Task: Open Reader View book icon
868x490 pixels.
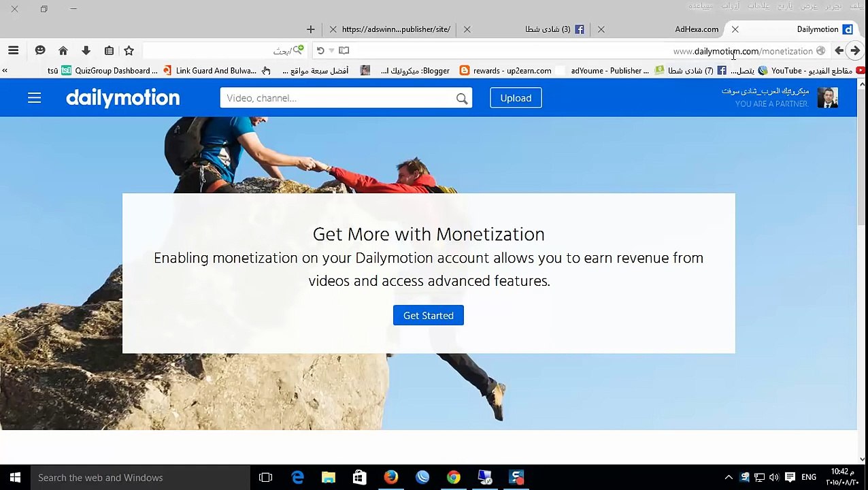Action: click(x=344, y=50)
